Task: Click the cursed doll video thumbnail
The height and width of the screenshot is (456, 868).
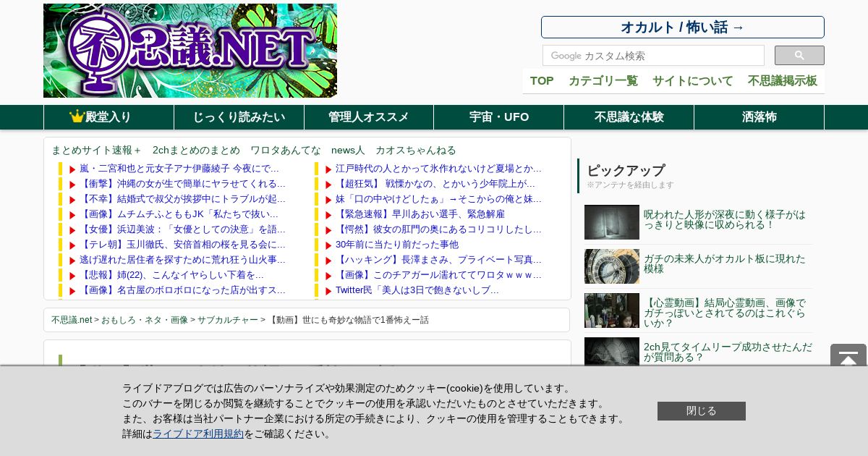Action: pyautogui.click(x=612, y=222)
